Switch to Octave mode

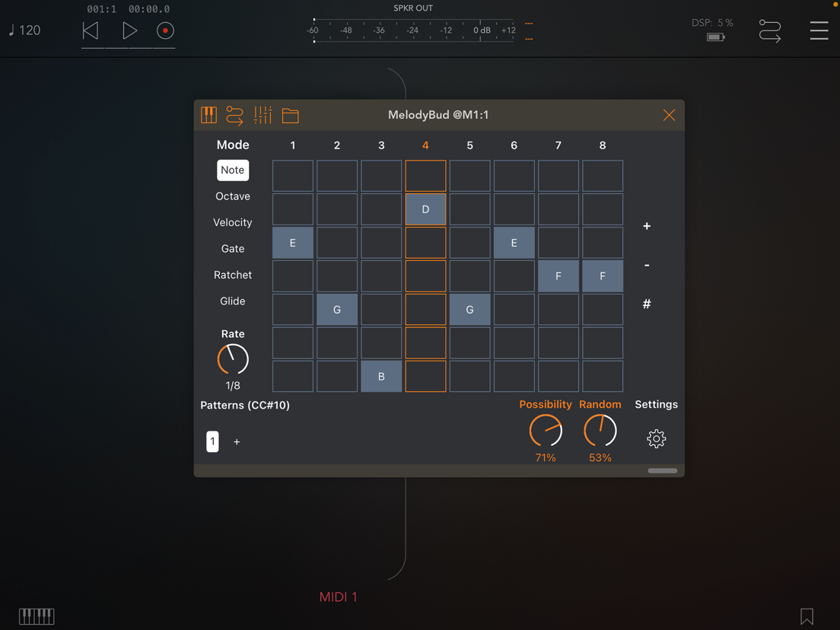[x=233, y=196]
